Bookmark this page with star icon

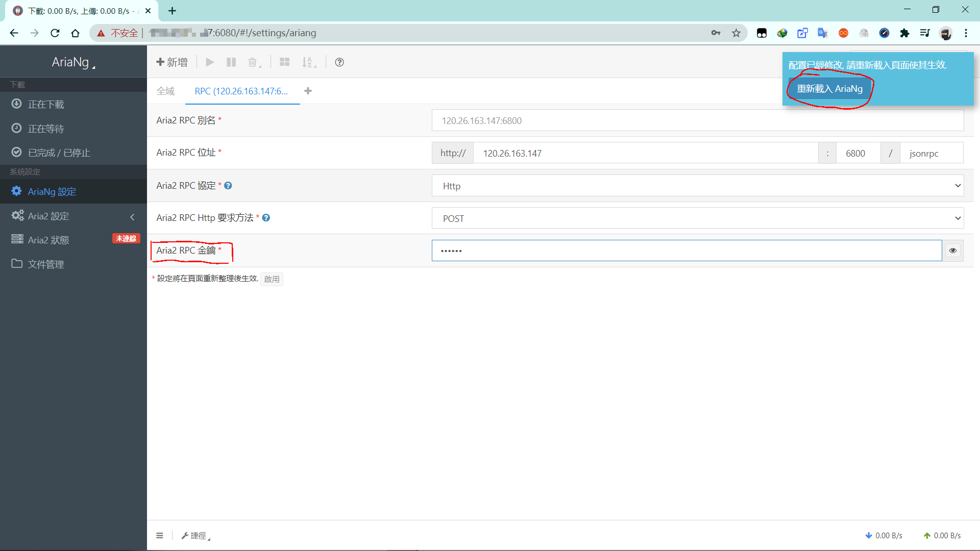click(736, 33)
